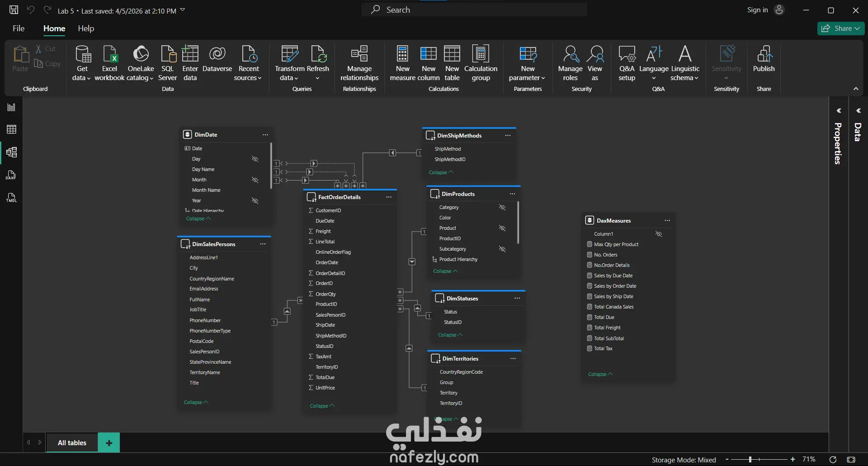The width and height of the screenshot is (868, 466).
Task: Click the zoom in plus button
Action: pyautogui.click(x=793, y=460)
